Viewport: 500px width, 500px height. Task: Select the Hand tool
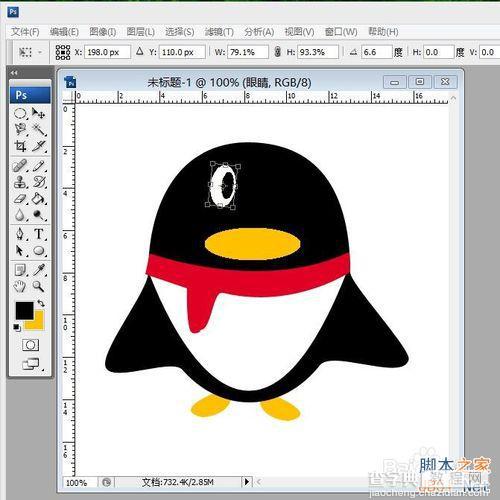coord(20,286)
